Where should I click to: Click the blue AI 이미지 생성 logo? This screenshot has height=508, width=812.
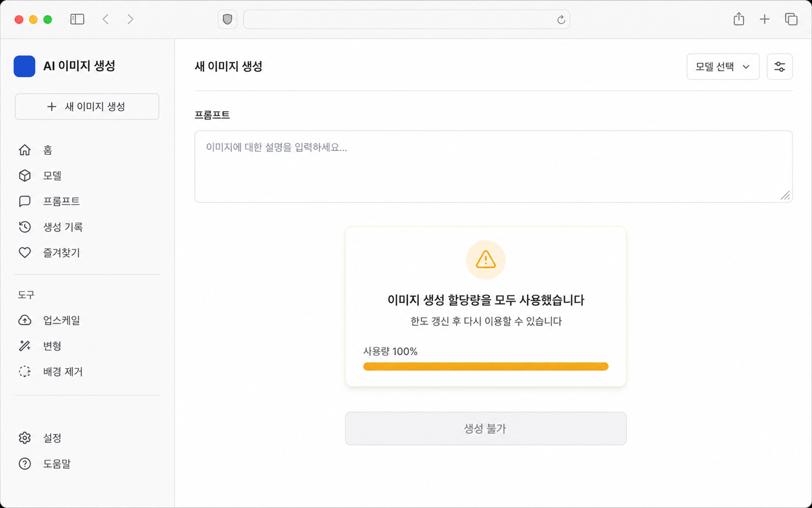[24, 66]
